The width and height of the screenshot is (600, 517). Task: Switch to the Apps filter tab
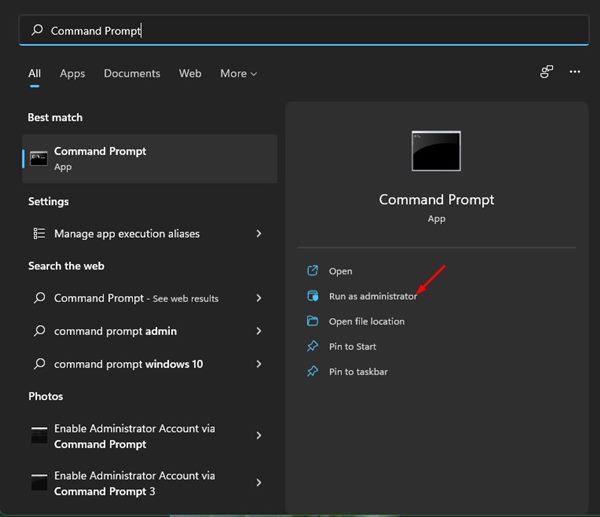point(72,73)
